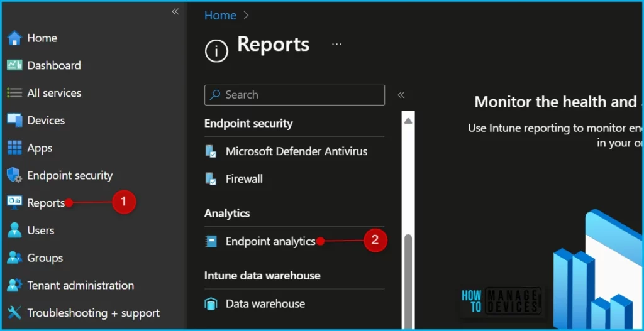Screen dimensions: 644x331
Task: Click the Reports menu Search field
Action: (294, 95)
